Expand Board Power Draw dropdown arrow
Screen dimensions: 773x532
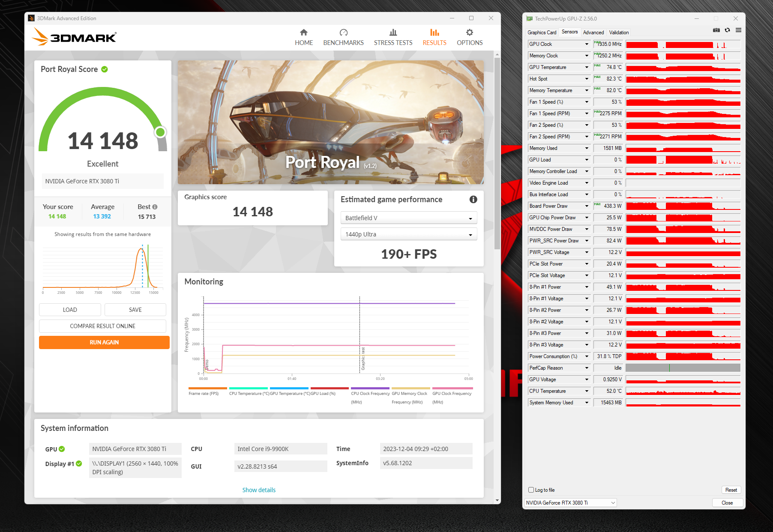point(587,206)
